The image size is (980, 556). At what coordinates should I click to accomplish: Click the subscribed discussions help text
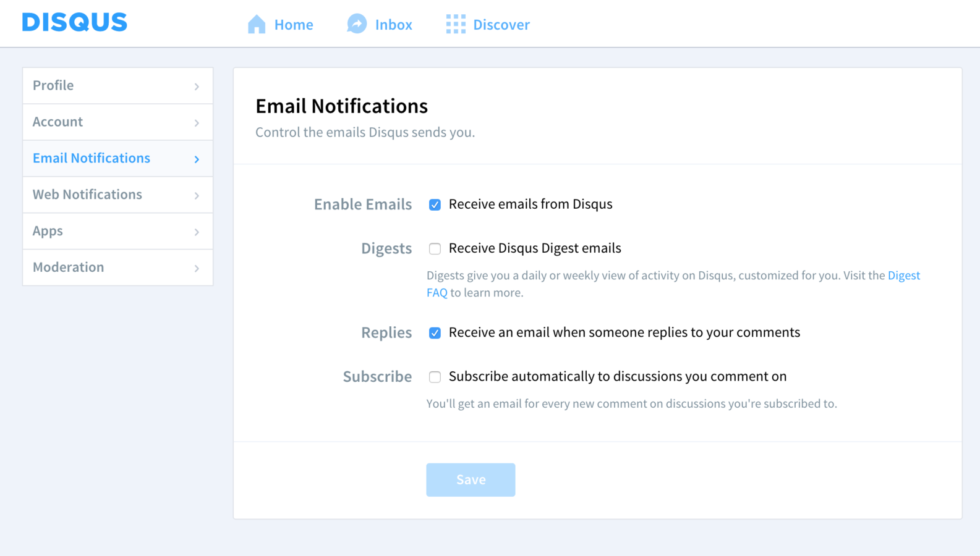(x=632, y=403)
